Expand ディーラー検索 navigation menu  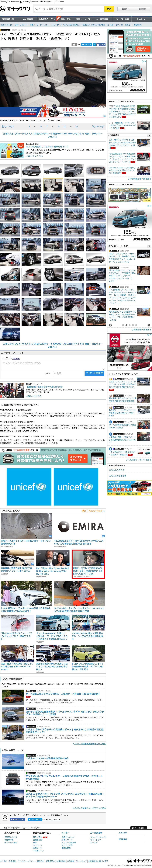point(122,19)
